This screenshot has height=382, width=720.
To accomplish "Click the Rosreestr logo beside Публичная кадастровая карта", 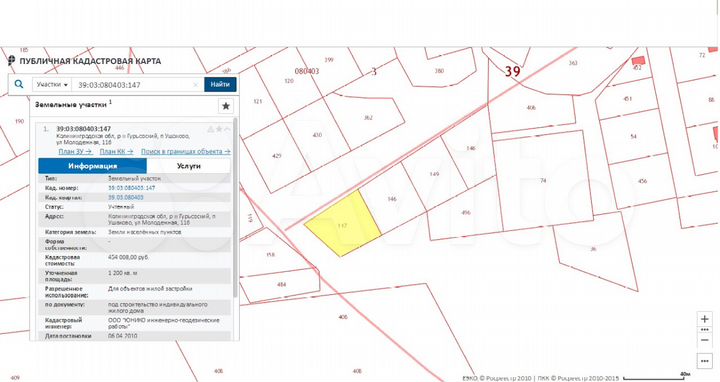I will click(x=11, y=61).
